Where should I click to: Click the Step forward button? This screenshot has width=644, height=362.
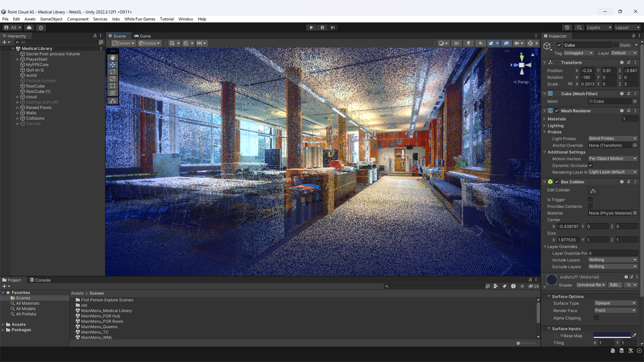(x=332, y=27)
